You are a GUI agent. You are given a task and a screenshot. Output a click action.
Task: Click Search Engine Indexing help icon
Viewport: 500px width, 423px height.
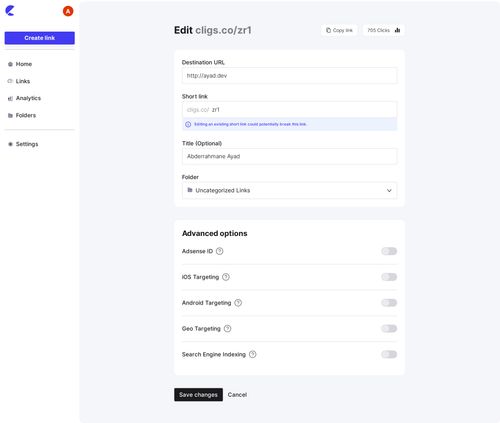click(x=253, y=354)
